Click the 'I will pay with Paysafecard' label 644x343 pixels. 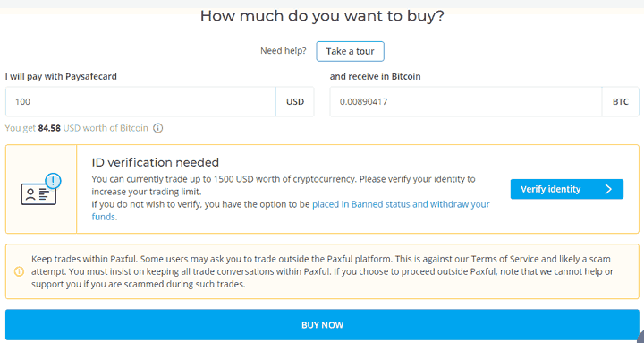(x=61, y=76)
